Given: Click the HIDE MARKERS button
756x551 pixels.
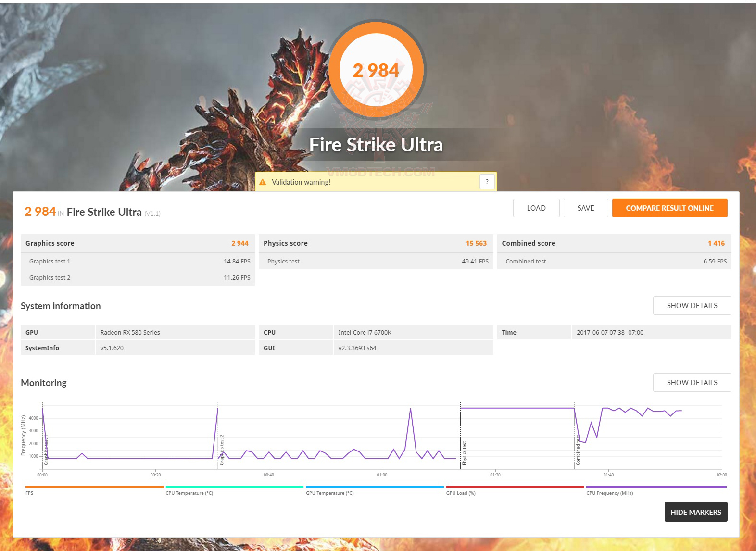Looking at the screenshot, I should (696, 512).
